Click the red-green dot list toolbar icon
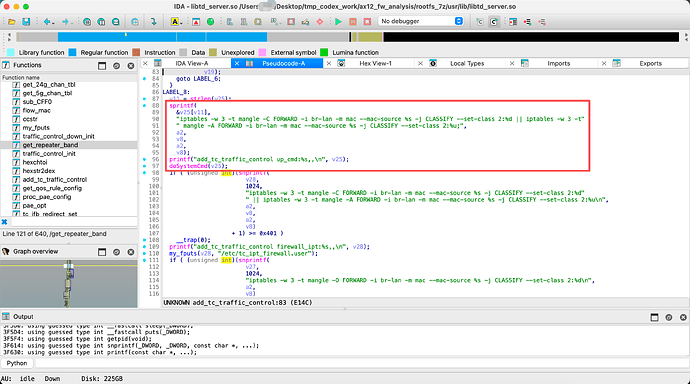This screenshot has width=690, height=384. click(x=527, y=22)
